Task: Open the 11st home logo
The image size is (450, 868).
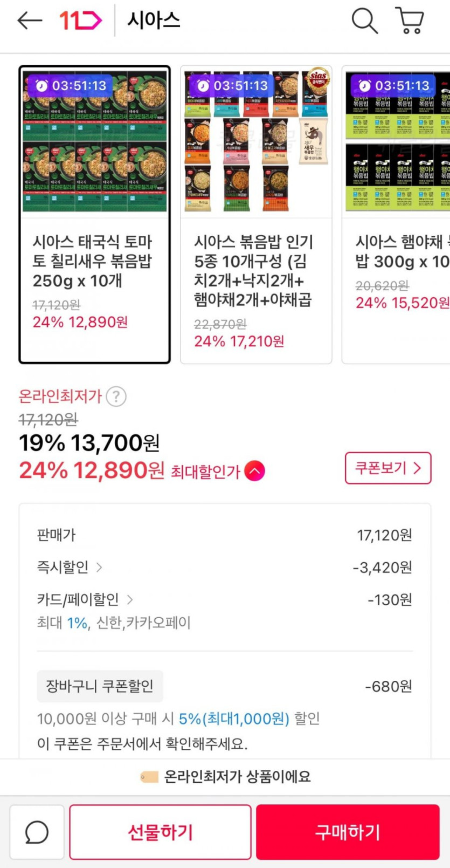Action: click(80, 21)
